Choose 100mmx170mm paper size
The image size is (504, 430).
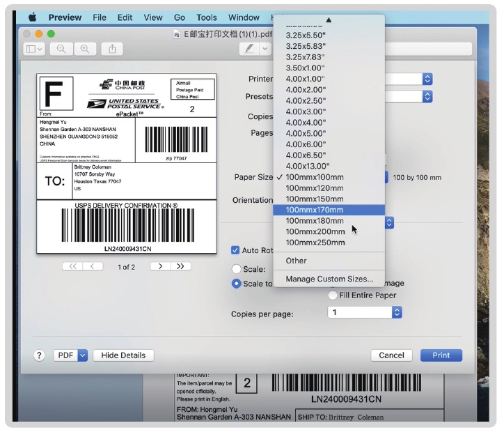point(329,210)
